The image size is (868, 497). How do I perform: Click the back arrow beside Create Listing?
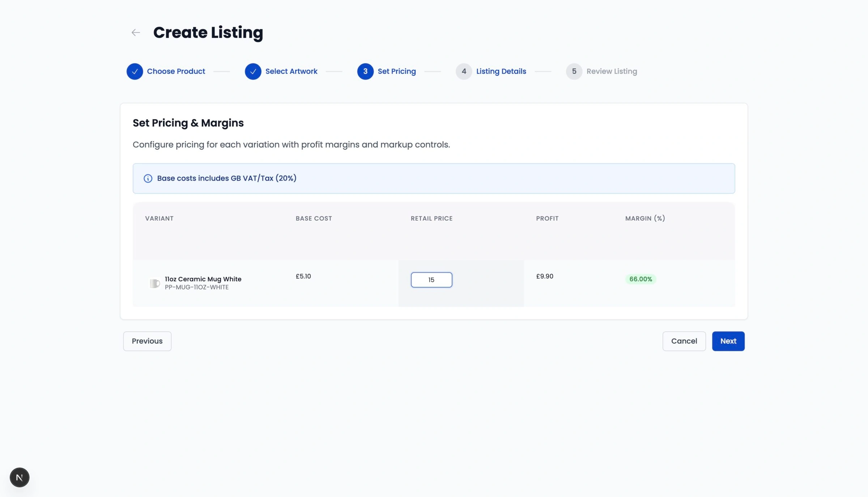[135, 32]
